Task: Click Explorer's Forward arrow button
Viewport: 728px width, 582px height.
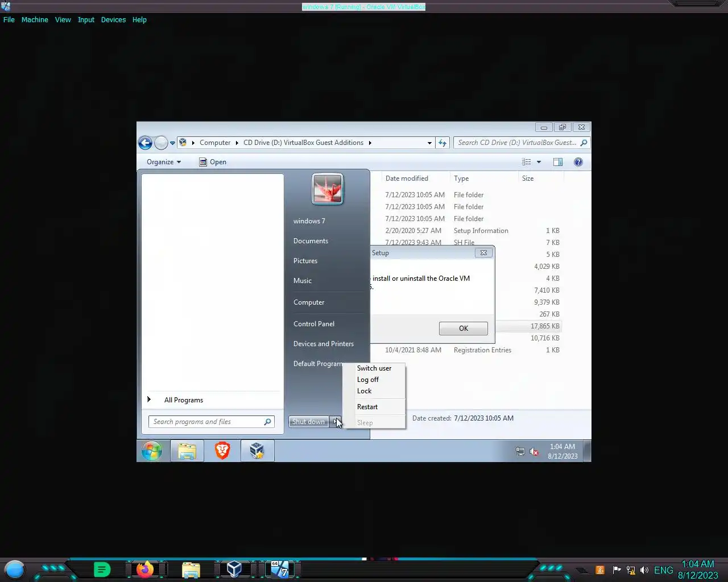Action: pos(162,143)
